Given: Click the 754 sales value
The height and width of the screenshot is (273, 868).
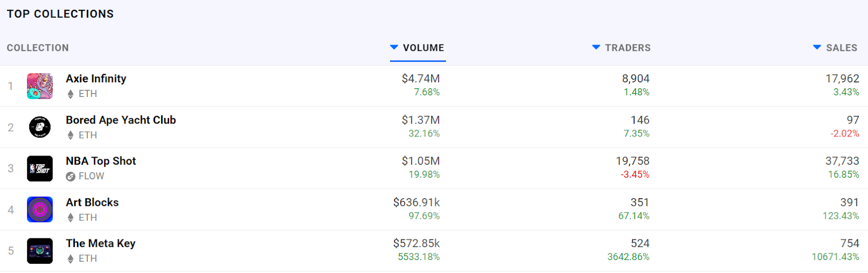Looking at the screenshot, I should click(850, 243).
